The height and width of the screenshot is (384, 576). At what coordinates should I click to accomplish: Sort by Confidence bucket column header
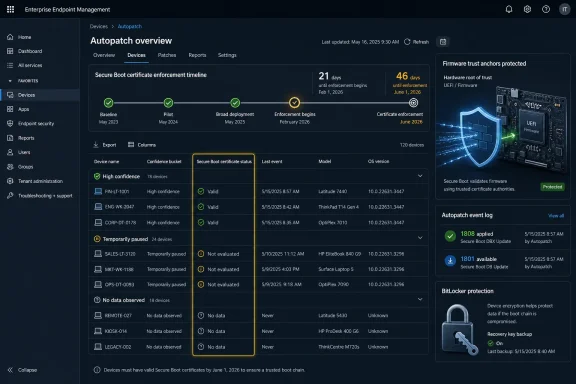click(x=164, y=161)
